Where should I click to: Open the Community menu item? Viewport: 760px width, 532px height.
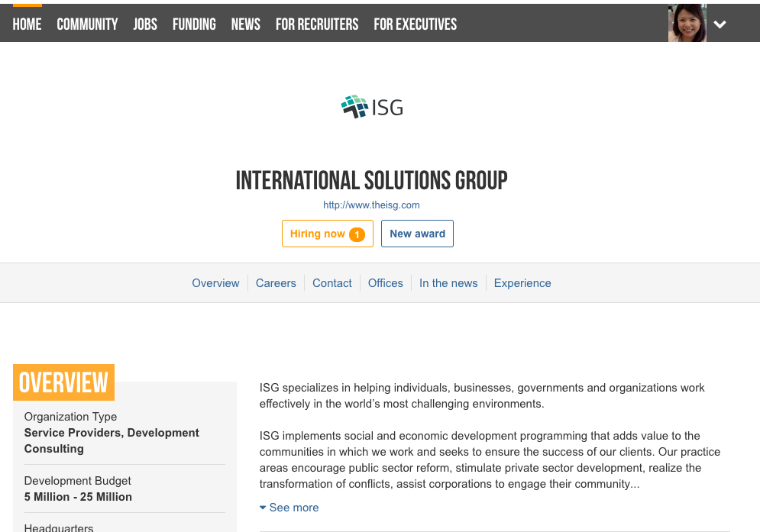[x=87, y=24]
